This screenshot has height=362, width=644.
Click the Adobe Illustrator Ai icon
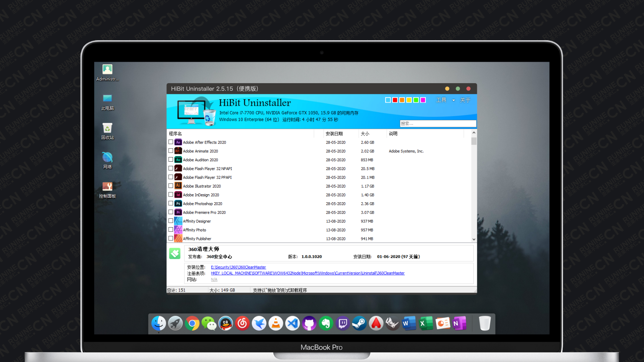(178, 186)
